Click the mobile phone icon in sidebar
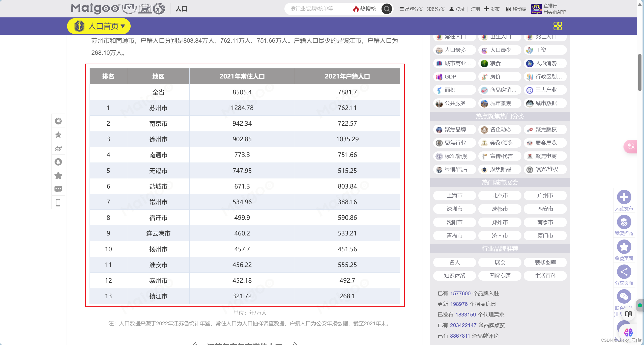This screenshot has height=345, width=644. click(x=58, y=203)
